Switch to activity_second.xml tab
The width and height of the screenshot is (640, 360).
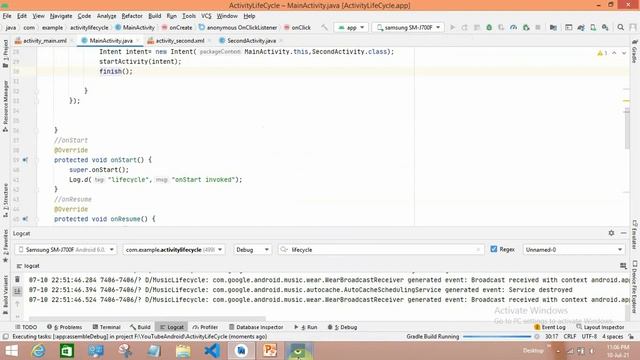point(180,40)
